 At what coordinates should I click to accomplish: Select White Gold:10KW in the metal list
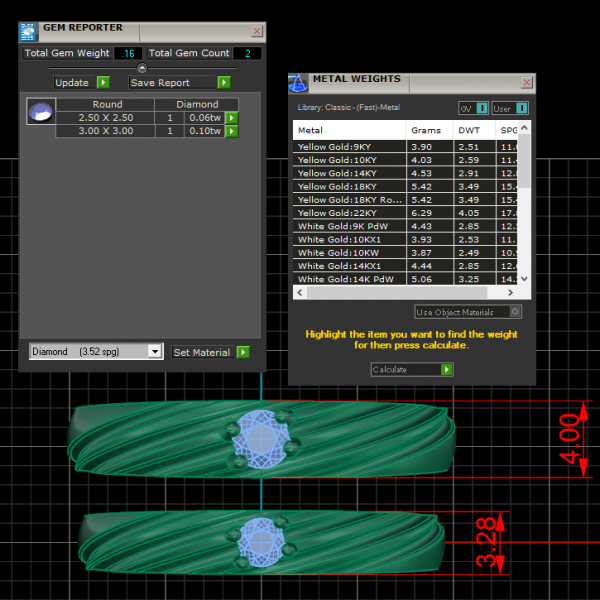point(350,253)
